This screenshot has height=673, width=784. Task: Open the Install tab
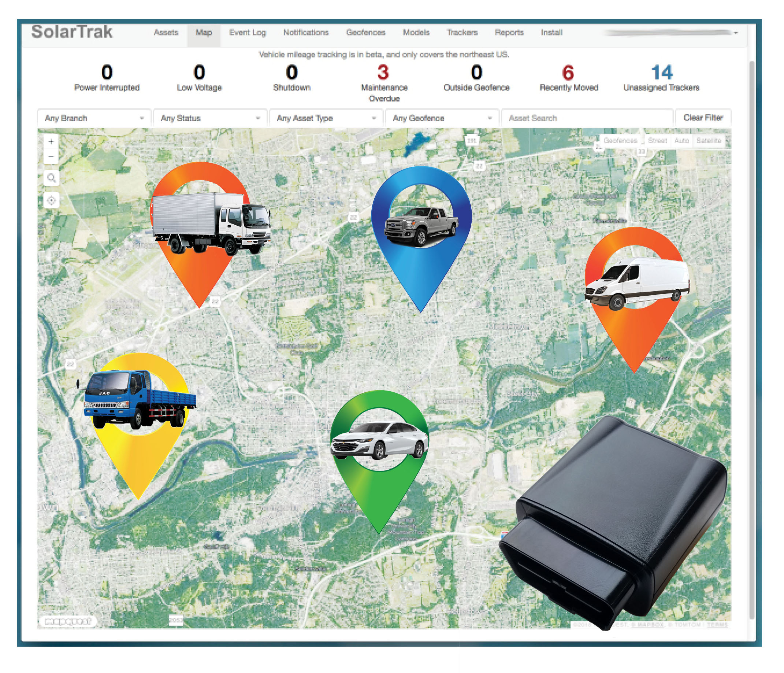[551, 33]
